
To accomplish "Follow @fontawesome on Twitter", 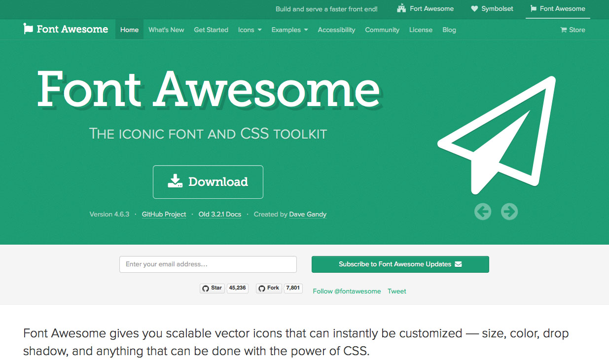I will 347,291.
